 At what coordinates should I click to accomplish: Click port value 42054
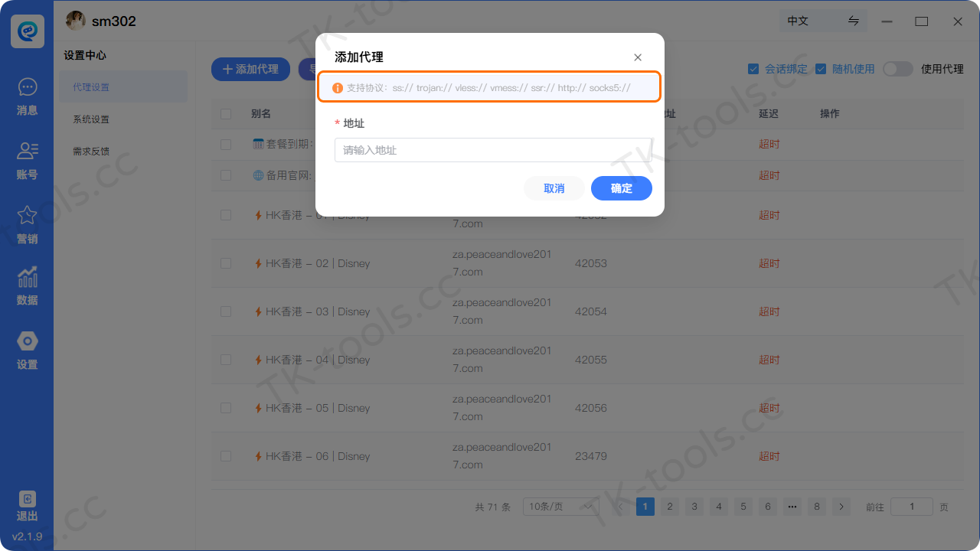pyautogui.click(x=591, y=311)
